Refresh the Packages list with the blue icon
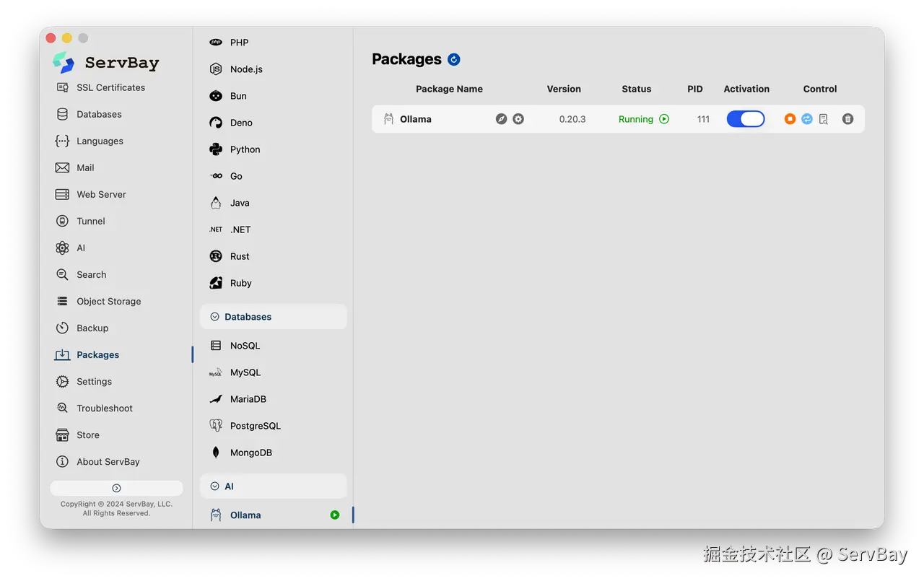924x581 pixels. point(454,59)
